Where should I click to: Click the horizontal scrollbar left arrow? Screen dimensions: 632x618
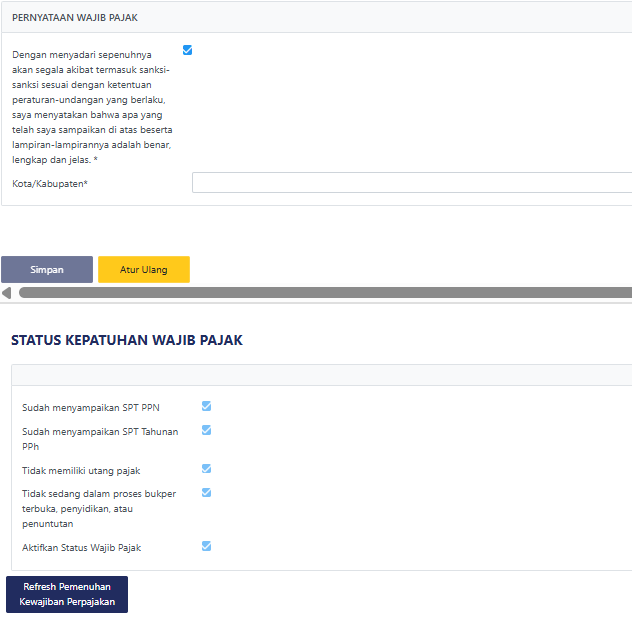[7, 293]
